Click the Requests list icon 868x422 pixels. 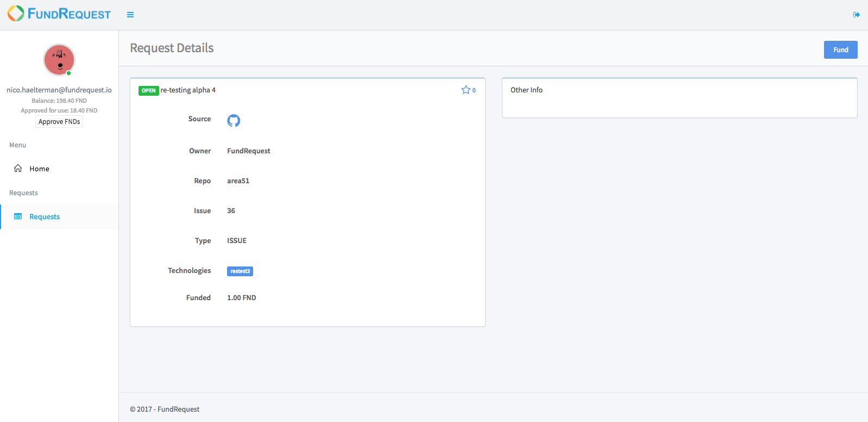click(x=18, y=216)
